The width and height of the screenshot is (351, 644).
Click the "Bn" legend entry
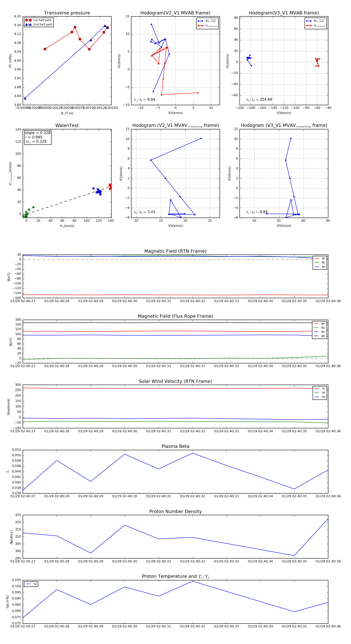320,267
